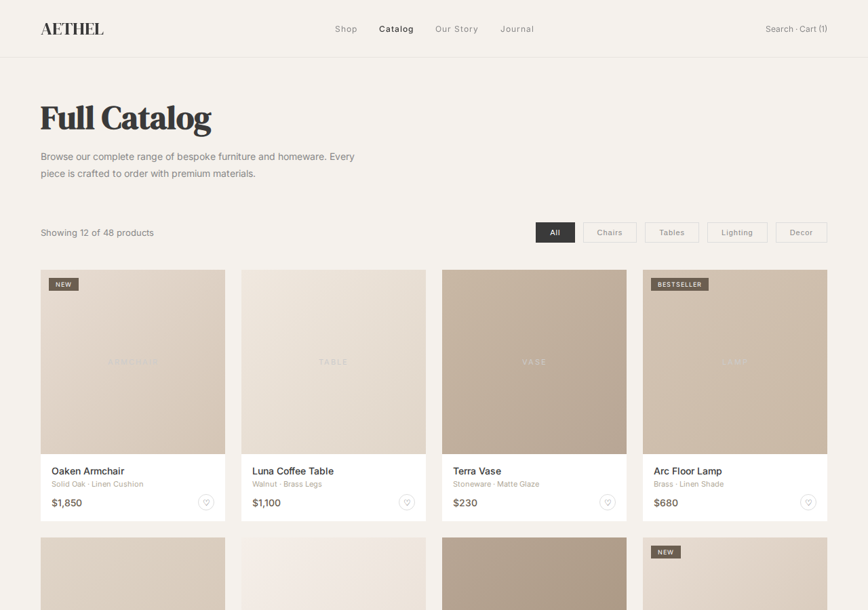Screen dimensions: 868x610
Task: Favorite the Oaken Armchair with heart icon
Action: (206, 502)
